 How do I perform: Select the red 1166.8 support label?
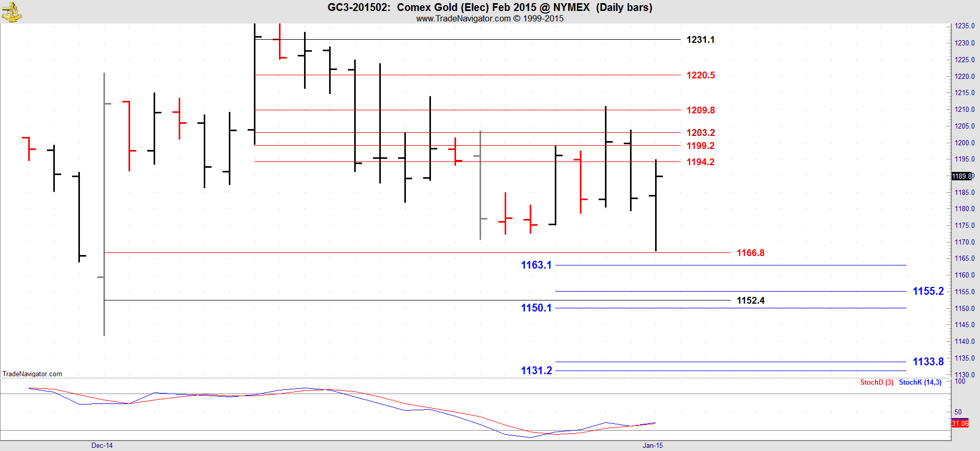point(750,253)
